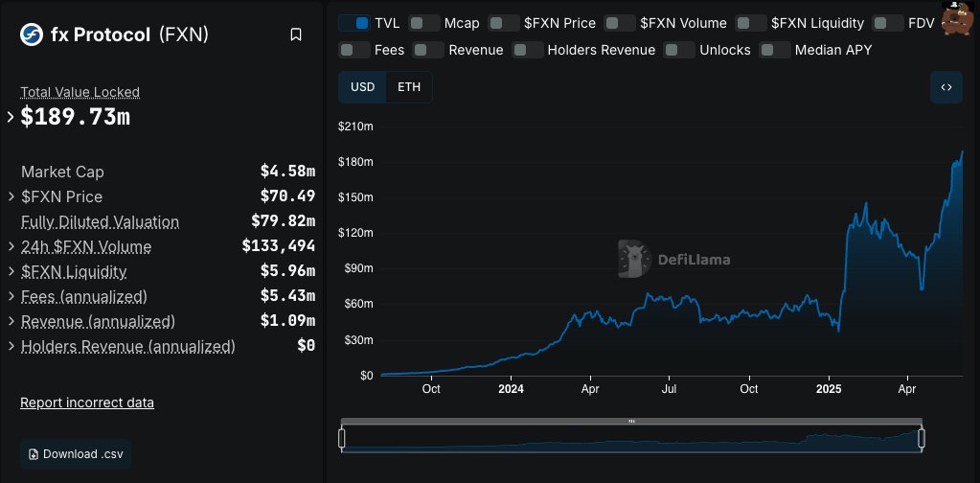This screenshot has height=483, width=980.
Task: Switch chart denomination to USD
Action: [362, 87]
